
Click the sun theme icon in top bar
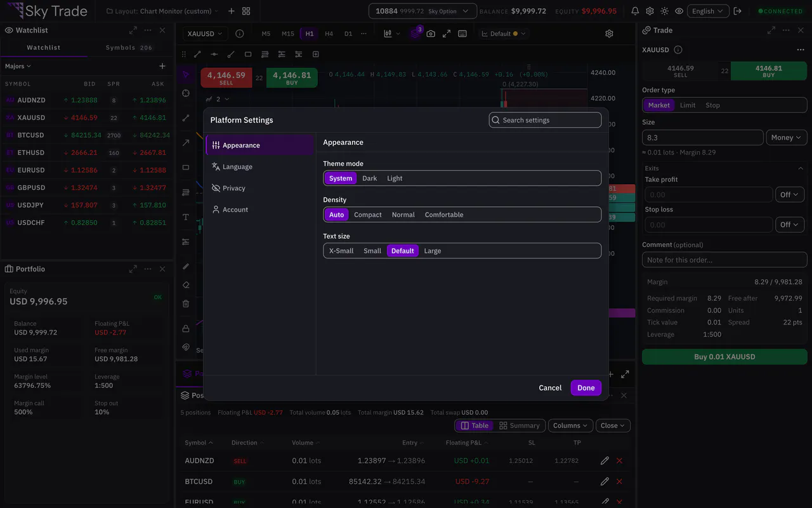point(664,11)
